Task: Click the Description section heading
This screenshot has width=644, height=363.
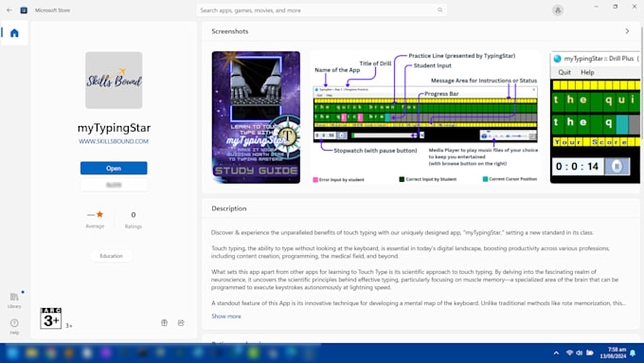Action: click(x=229, y=209)
